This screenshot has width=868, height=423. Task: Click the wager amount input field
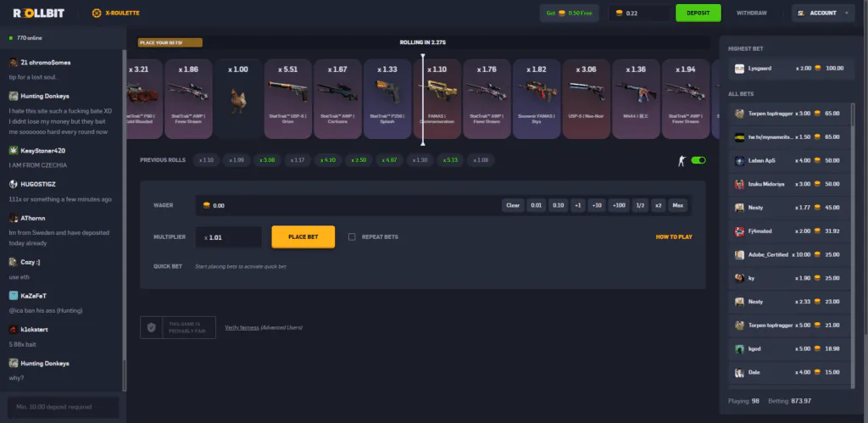348,205
